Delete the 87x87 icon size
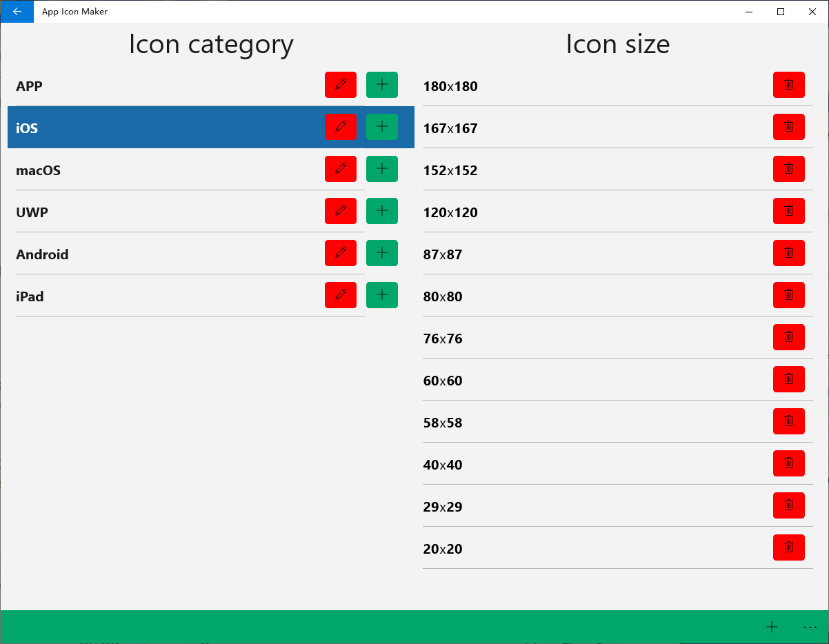This screenshot has width=829, height=644. pyautogui.click(x=789, y=253)
